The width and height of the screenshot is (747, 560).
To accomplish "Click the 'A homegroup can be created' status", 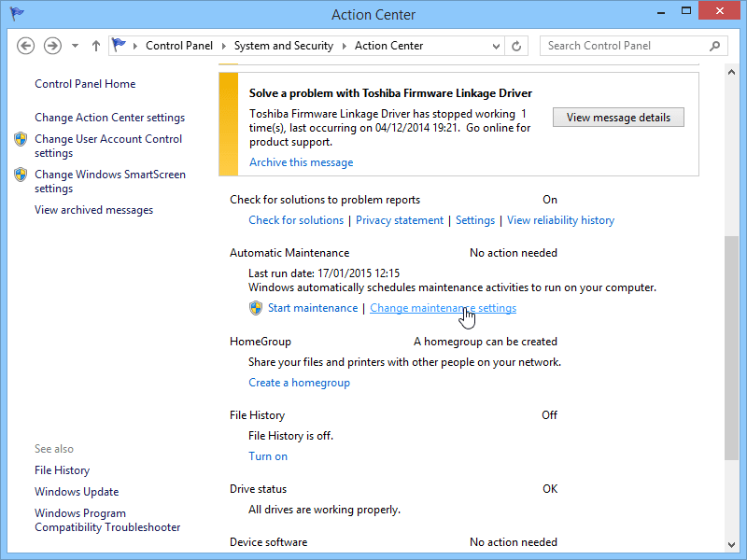I will [485, 342].
